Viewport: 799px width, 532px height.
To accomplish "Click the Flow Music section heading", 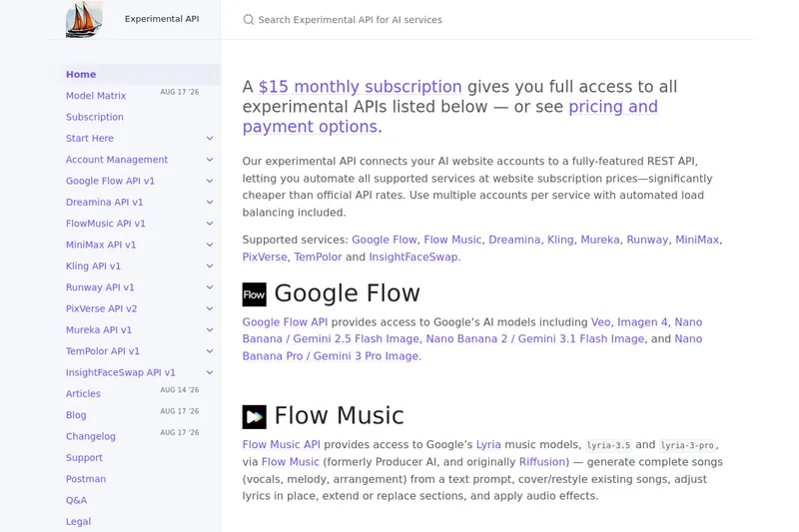I will pos(339,415).
